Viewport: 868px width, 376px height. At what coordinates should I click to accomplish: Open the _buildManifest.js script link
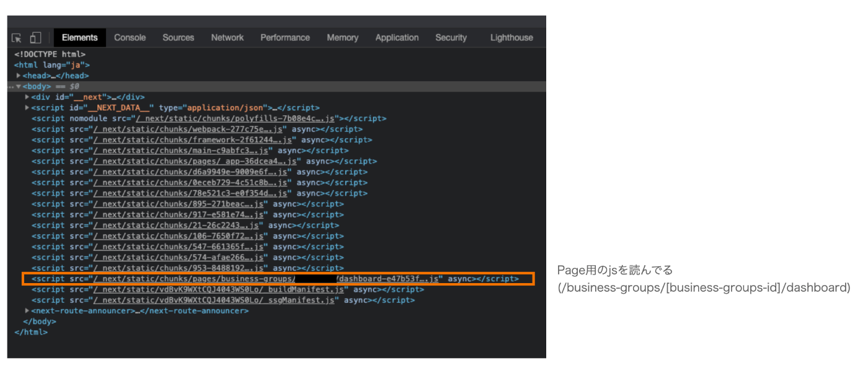218,289
